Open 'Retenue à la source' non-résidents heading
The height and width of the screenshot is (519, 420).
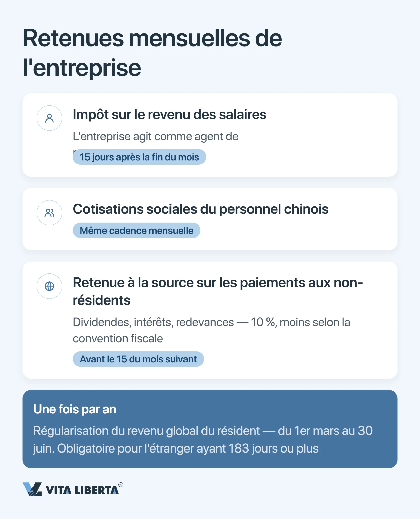pos(218,291)
